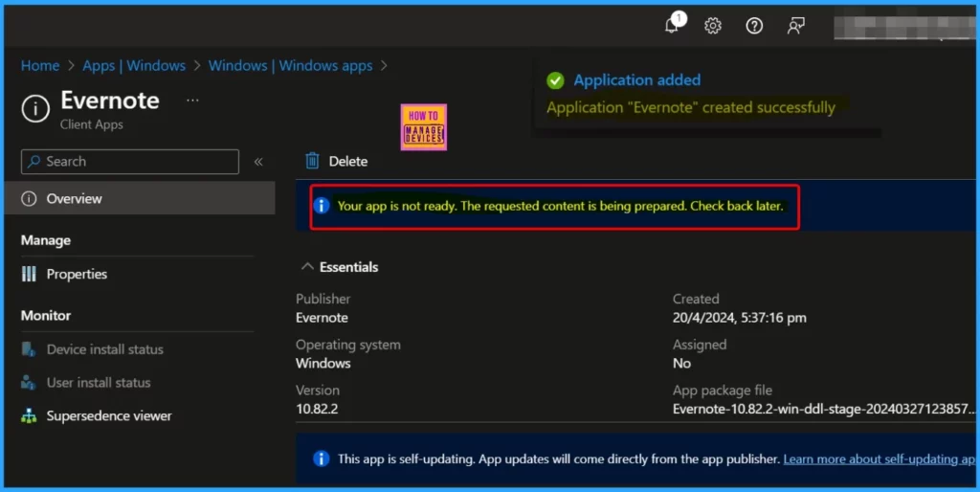Open the notifications bell icon
This screenshot has height=492, width=980.
pyautogui.click(x=673, y=25)
